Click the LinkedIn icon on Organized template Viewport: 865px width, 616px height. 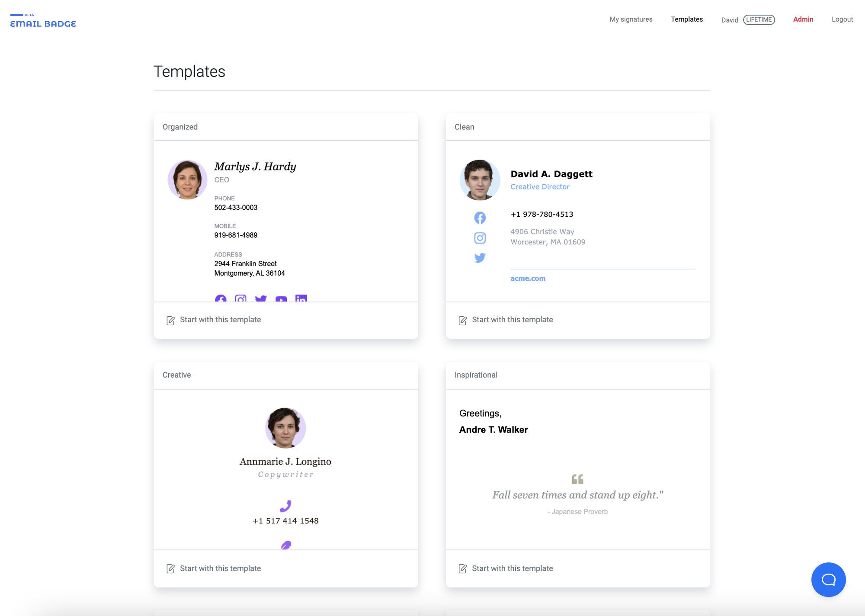(301, 298)
